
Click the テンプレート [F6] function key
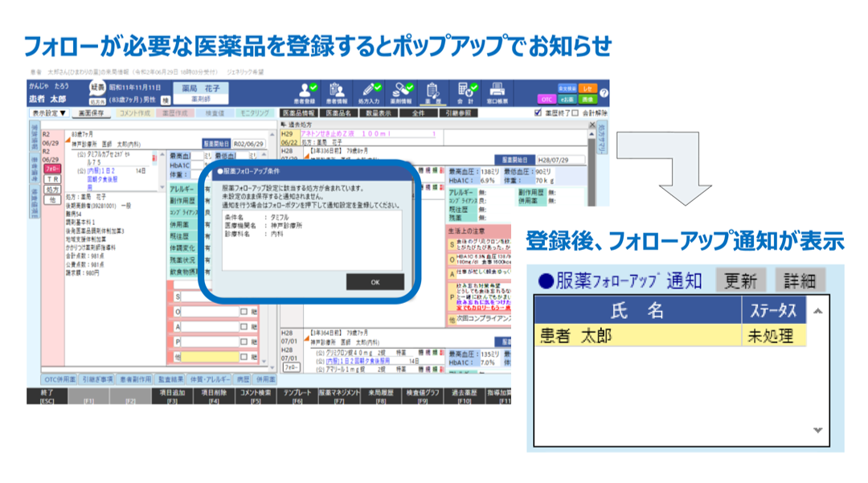(297, 396)
